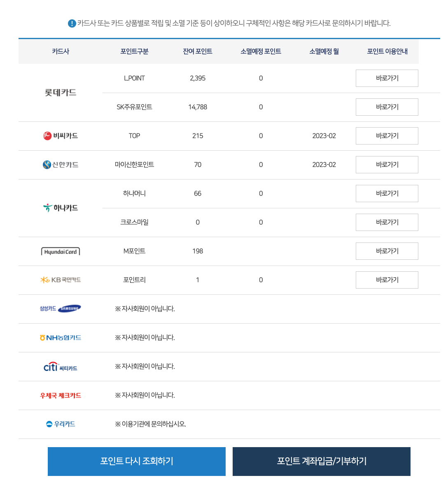The height and width of the screenshot is (499, 448).
Task: Click the citi 씨티카드 logo
Action: 61,366
